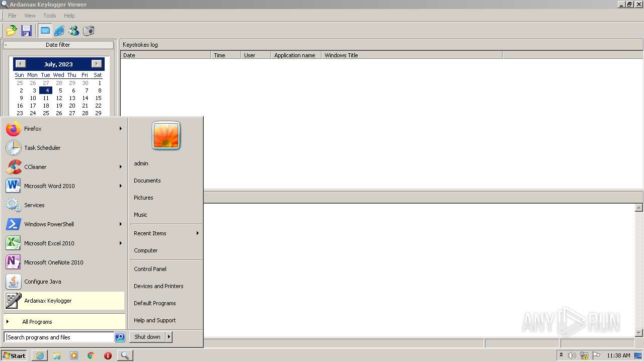644x362 pixels.
Task: Show the screenshots log view
Action: coord(89,31)
